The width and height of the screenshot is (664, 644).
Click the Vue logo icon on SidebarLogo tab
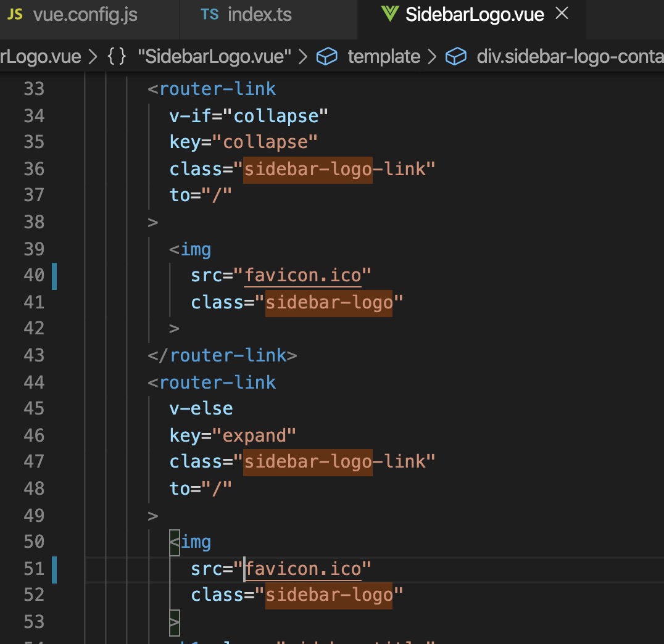(389, 14)
